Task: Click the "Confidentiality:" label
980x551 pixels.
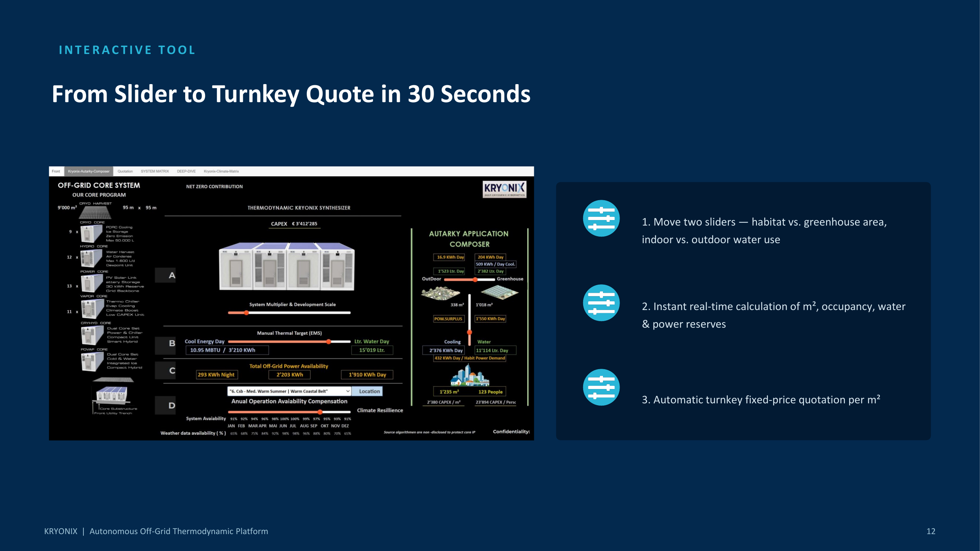Action: coord(511,432)
